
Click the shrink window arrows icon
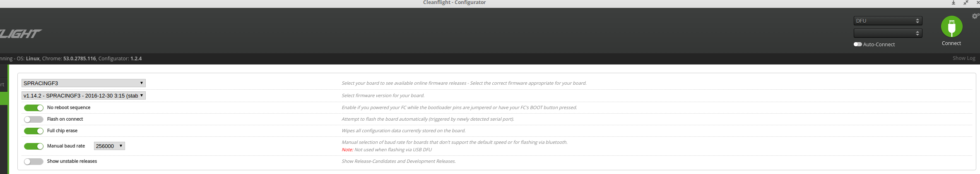tap(966, 3)
